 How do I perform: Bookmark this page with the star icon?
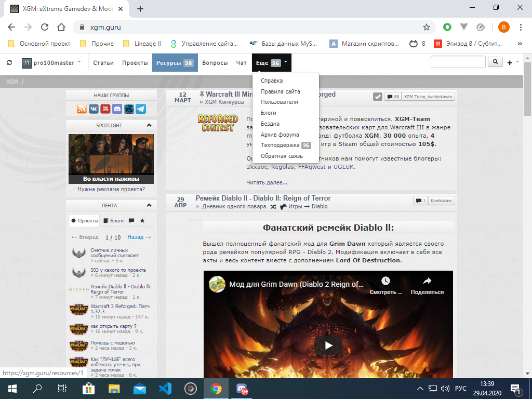[x=427, y=27]
